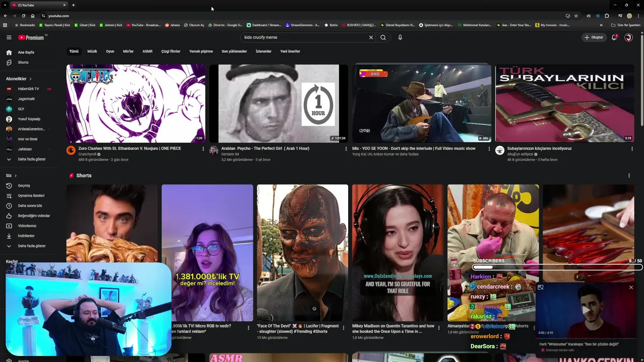Open options menu for Arabian Psycho video
644x362 pixels.
coord(346,149)
